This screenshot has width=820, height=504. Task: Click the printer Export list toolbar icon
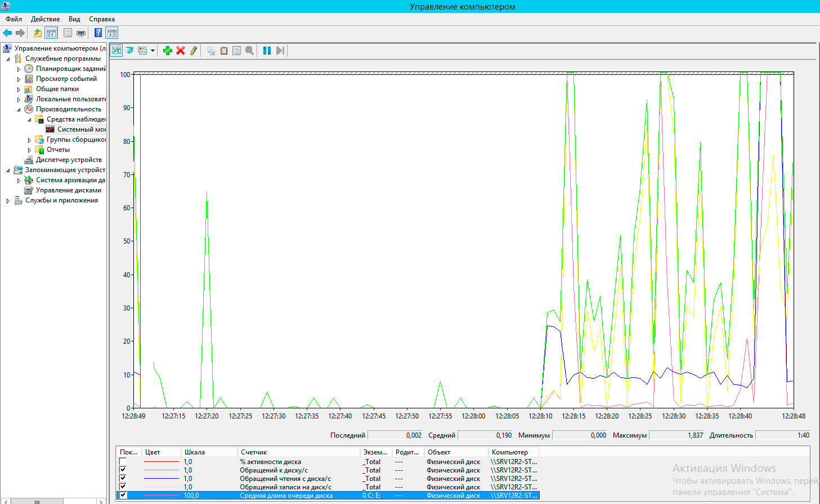tap(81, 33)
